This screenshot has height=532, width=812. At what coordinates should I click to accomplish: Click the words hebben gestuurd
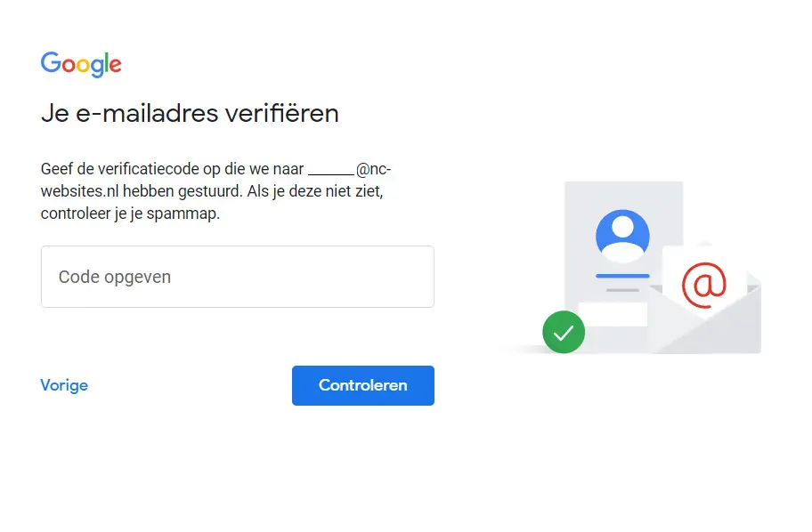coord(183,191)
